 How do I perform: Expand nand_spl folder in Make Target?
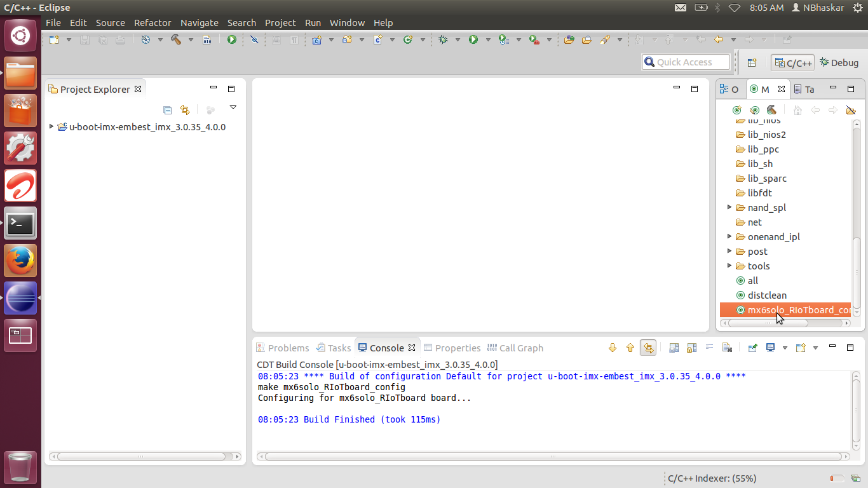729,207
